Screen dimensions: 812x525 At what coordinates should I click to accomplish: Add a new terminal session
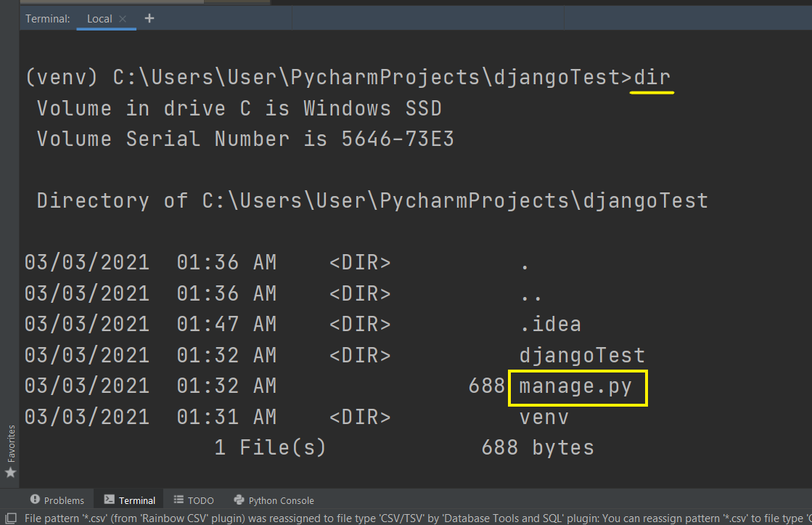point(149,18)
